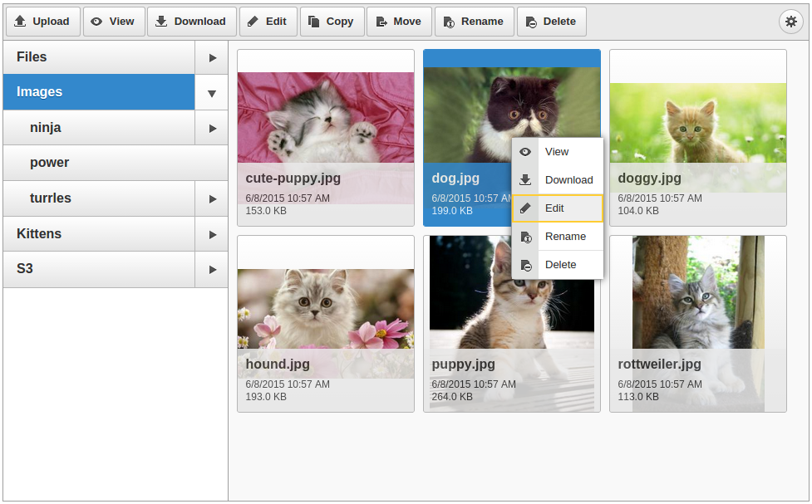Viewport: 812px width, 504px height.
Task: Click the delete icon in context menu
Action: pos(525,265)
